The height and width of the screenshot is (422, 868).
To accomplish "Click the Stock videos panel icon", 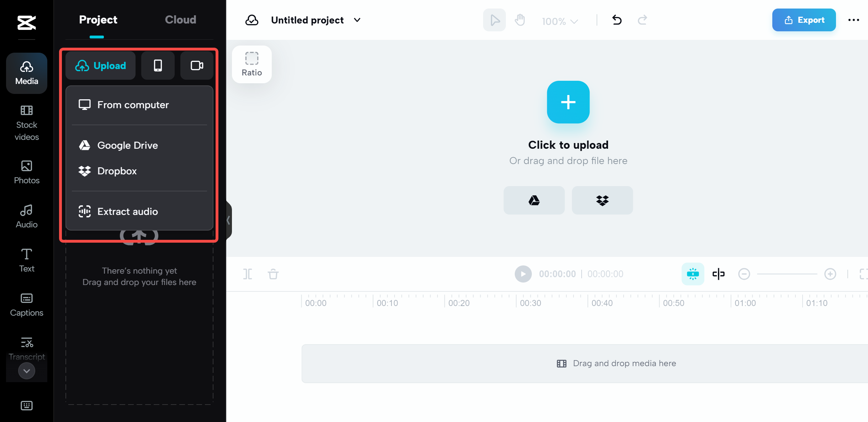I will click(26, 122).
